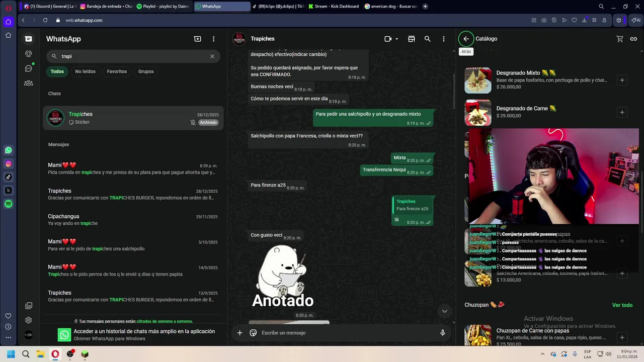The height and width of the screenshot is (362, 644).
Task: Open the Trapiches chat options menu
Action: click(443, 39)
